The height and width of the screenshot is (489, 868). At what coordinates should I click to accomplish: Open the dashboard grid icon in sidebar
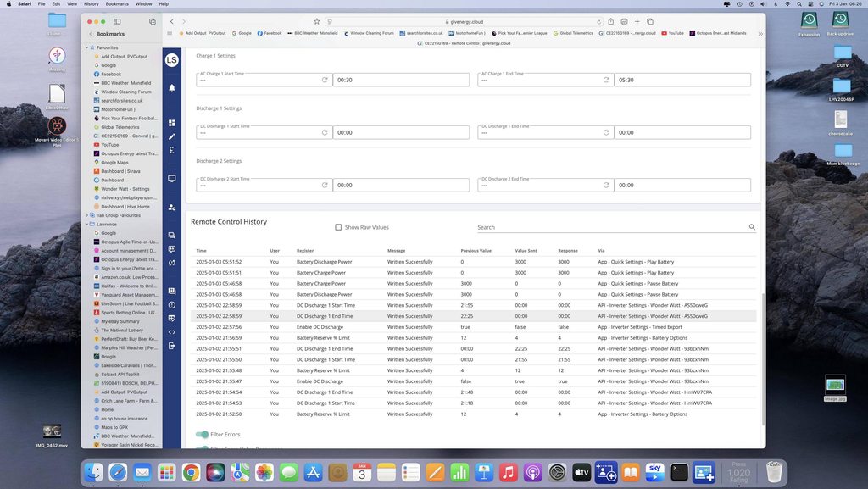[172, 123]
